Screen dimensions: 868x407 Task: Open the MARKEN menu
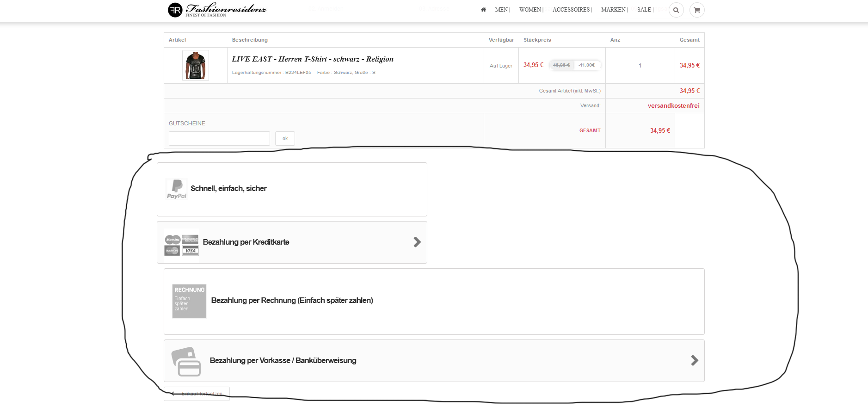pos(614,10)
